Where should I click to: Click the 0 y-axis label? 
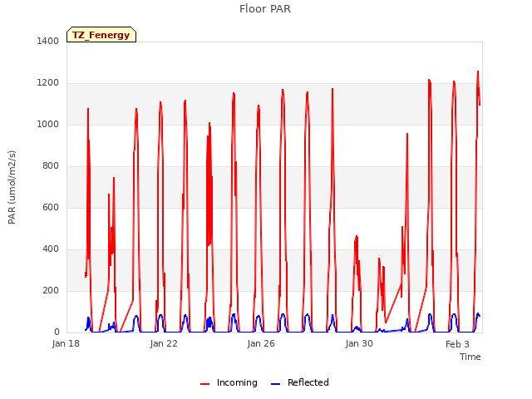point(57,332)
